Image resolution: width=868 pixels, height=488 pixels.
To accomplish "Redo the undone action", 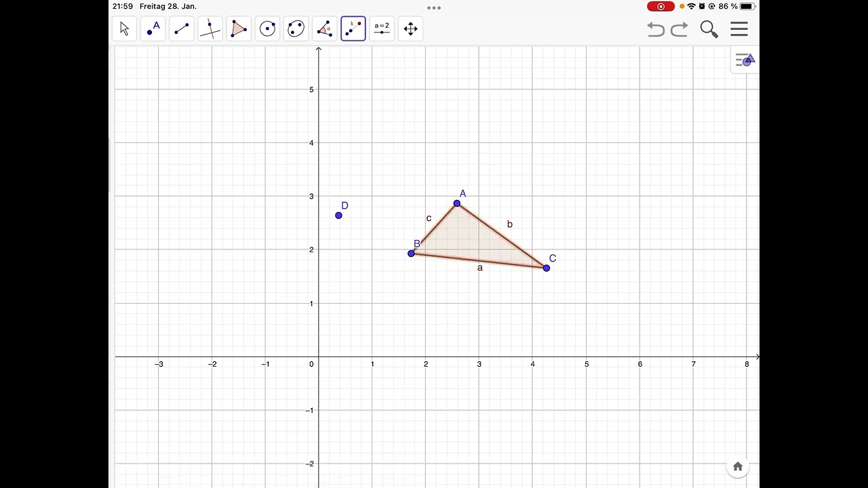I will [679, 29].
